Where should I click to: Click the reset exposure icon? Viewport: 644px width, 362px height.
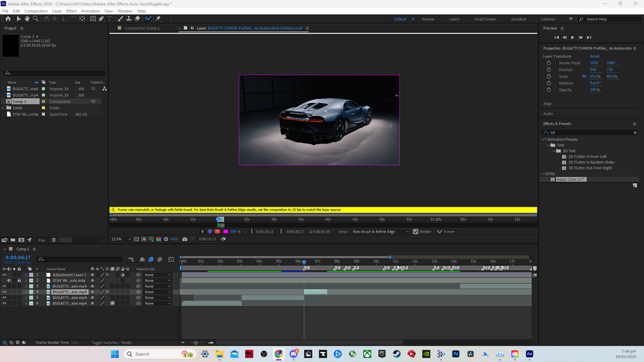coord(166,239)
